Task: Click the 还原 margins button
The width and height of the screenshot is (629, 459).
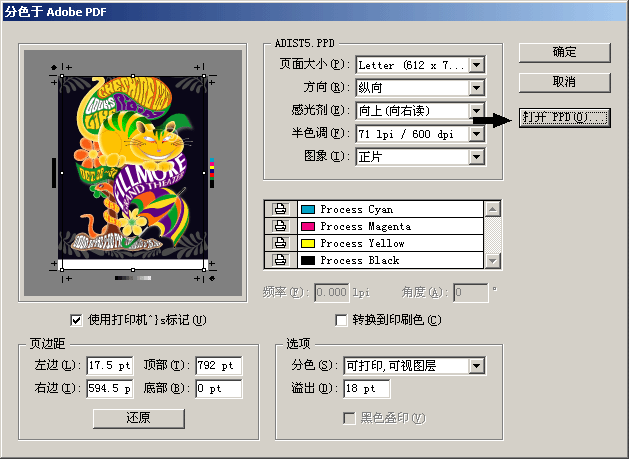Action: [x=139, y=418]
